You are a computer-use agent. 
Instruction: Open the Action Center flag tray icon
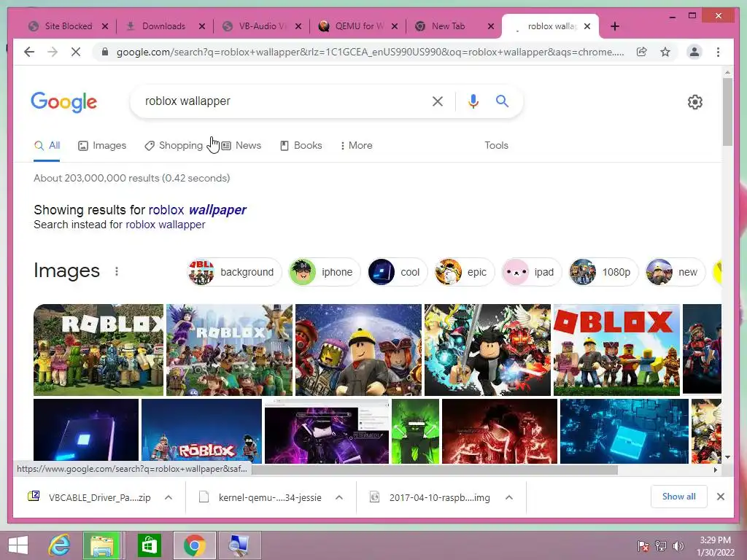[643, 546]
